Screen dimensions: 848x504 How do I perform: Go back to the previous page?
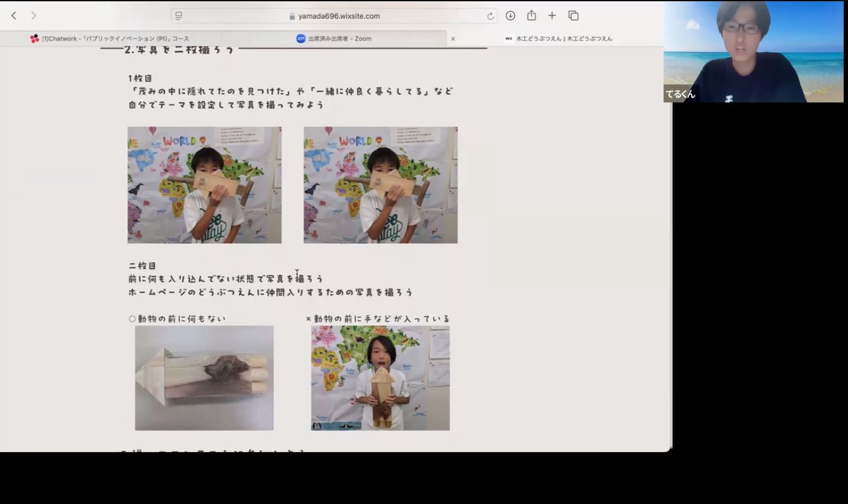coord(14,16)
